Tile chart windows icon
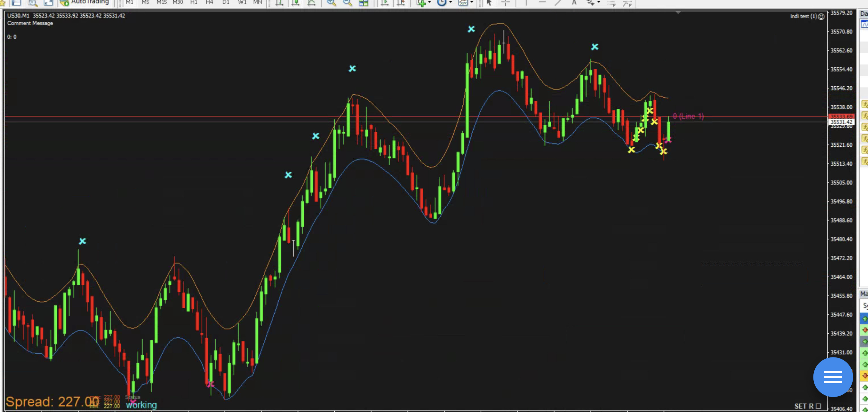Image resolution: width=868 pixels, height=412 pixels. [364, 3]
